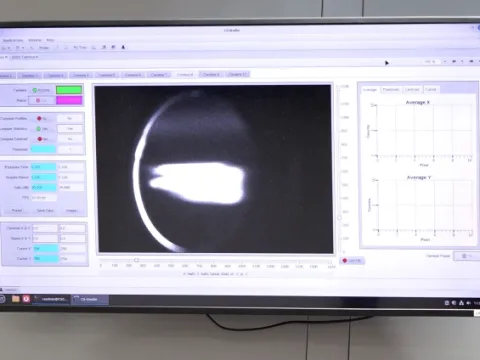The width and height of the screenshot is (480, 360).
Task: Open the perspective dropdown below the toolbar
Action: (x=24, y=57)
